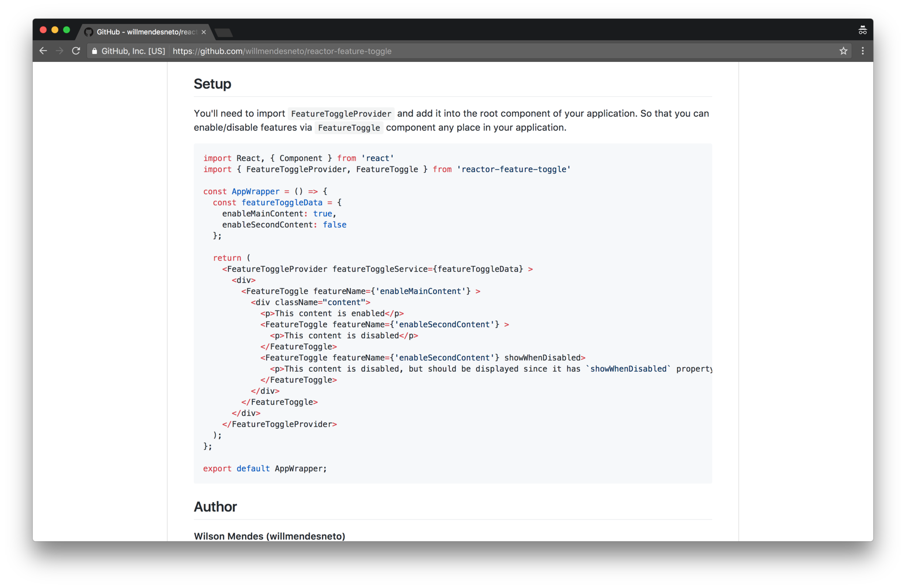The height and width of the screenshot is (588, 906).
Task: Click the 'GitHub, Inc. [US]' certificate label
Action: pyautogui.click(x=133, y=51)
